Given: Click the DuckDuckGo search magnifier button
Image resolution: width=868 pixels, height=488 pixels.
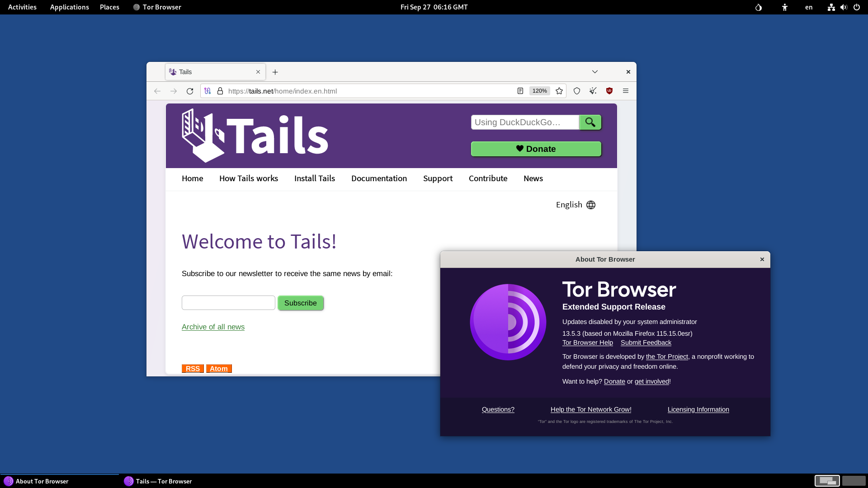Looking at the screenshot, I should (590, 122).
